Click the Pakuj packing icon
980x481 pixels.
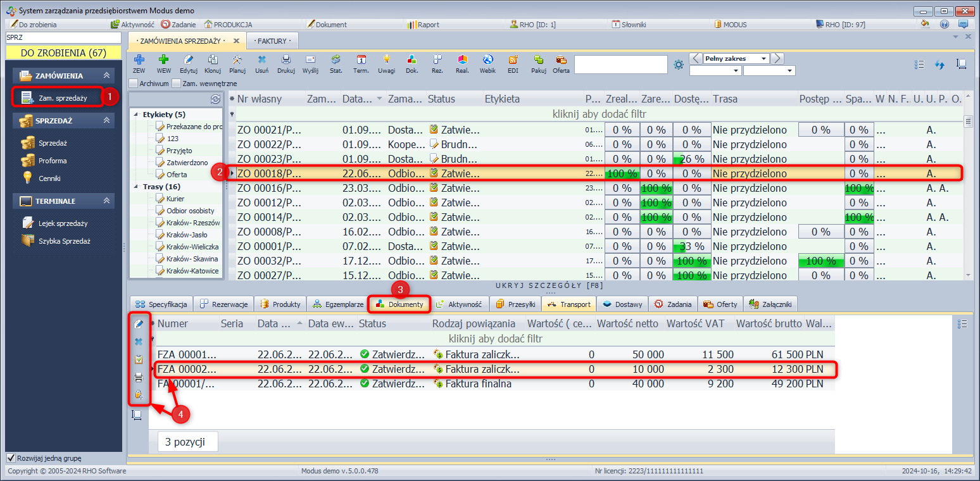pos(539,59)
